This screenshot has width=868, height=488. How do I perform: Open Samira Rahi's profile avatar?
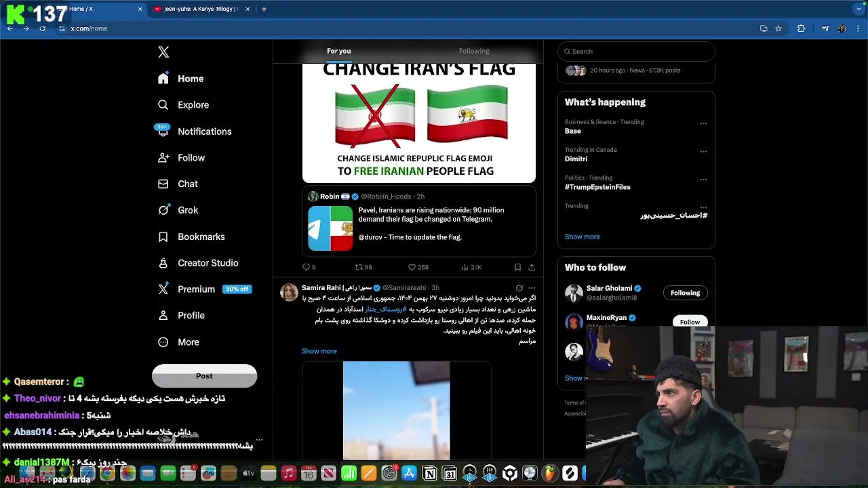[289, 292]
